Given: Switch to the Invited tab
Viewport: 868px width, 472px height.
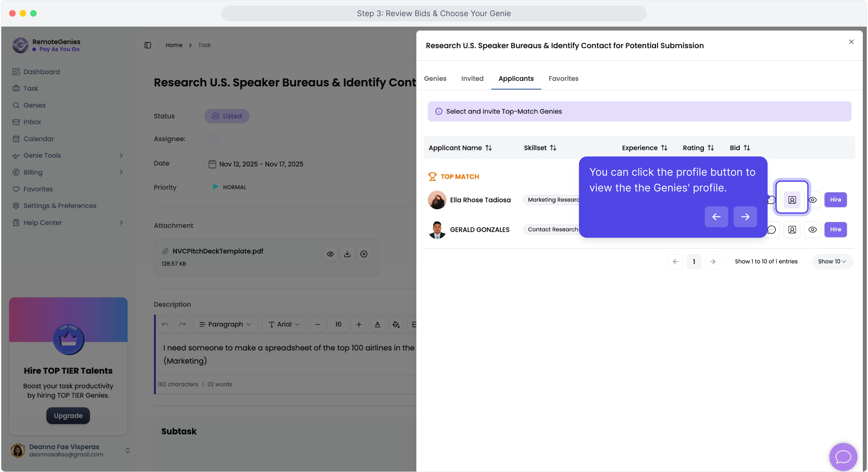Looking at the screenshot, I should pyautogui.click(x=472, y=79).
